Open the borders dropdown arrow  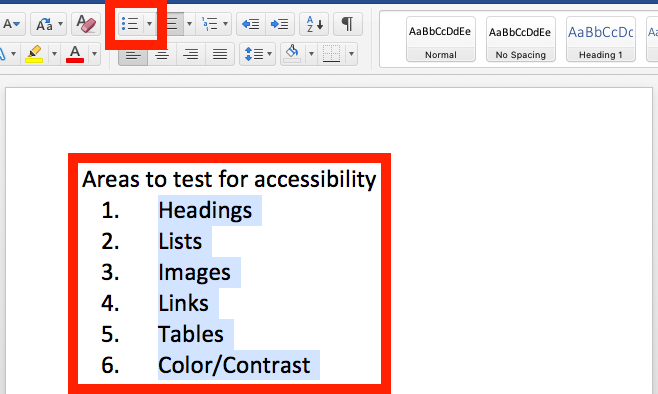351,54
